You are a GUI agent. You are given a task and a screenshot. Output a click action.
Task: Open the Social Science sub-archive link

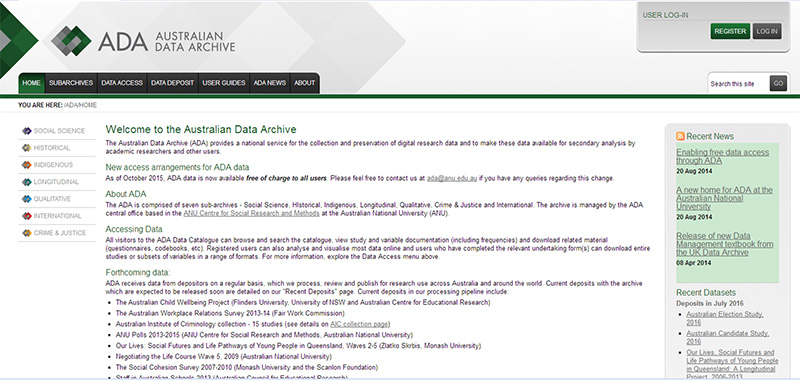59,131
